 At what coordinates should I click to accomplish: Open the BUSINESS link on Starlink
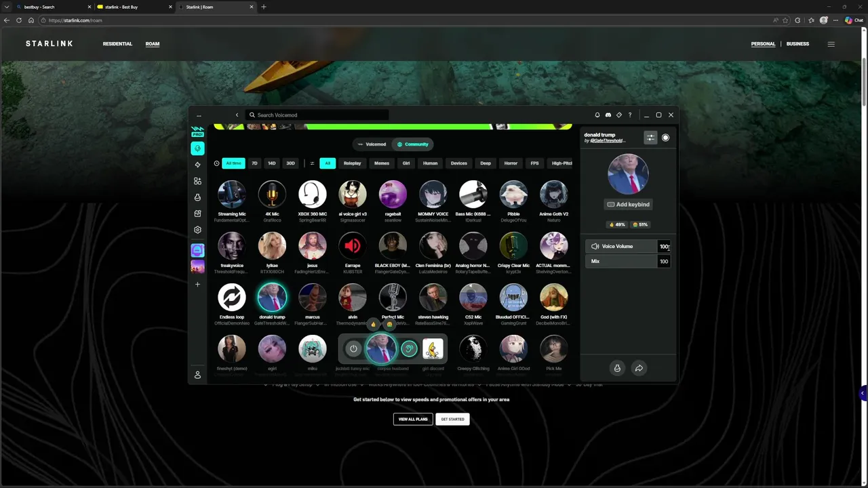(797, 44)
